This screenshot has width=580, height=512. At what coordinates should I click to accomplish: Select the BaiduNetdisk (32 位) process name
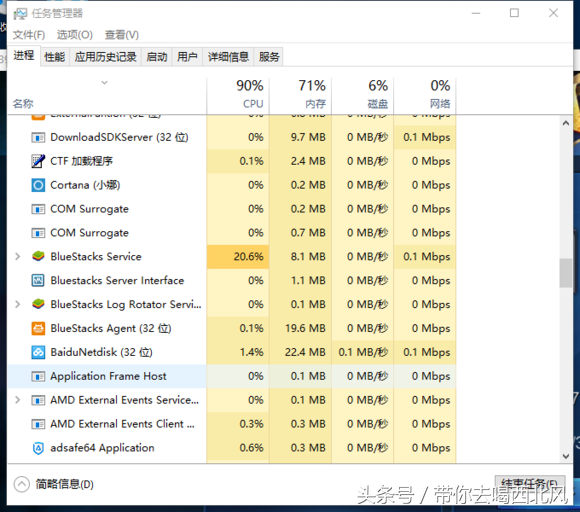101,352
